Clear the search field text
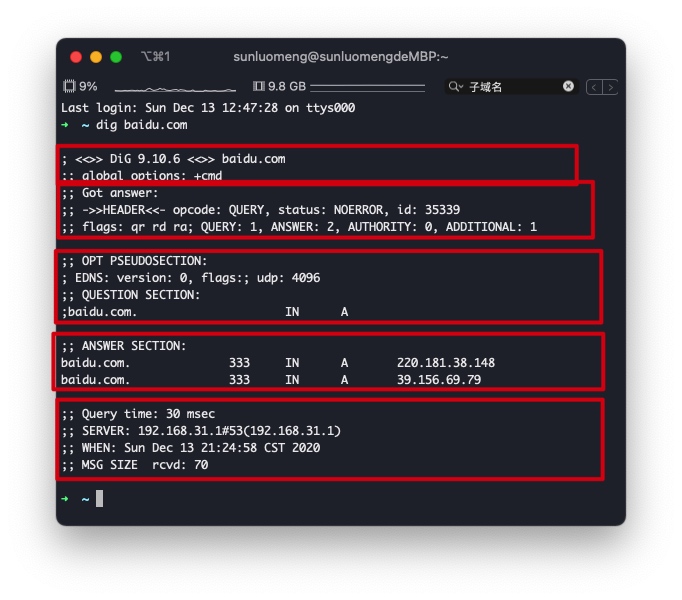The width and height of the screenshot is (682, 600). [x=568, y=86]
